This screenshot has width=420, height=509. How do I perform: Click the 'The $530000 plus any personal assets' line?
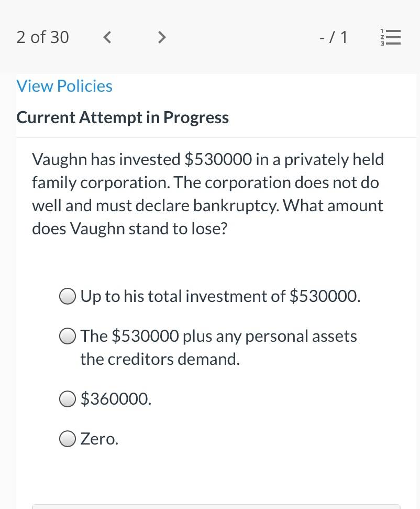tap(218, 336)
